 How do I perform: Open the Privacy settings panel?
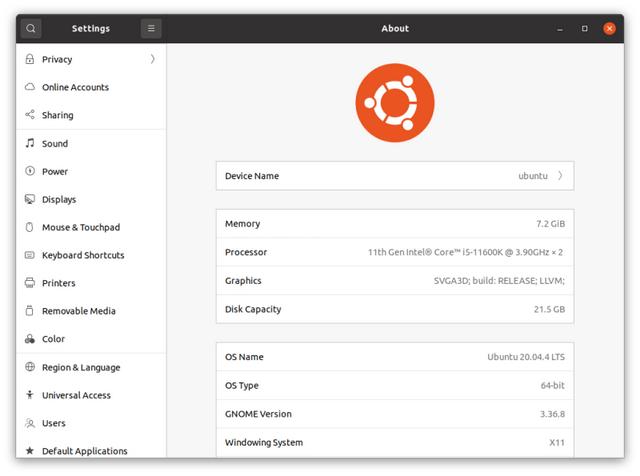pos(91,59)
